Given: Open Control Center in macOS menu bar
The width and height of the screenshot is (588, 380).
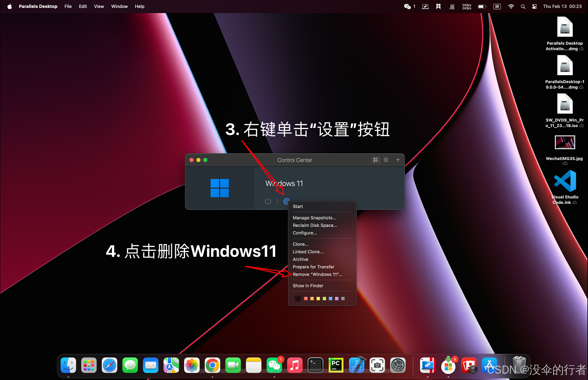Looking at the screenshot, I should [x=534, y=6].
